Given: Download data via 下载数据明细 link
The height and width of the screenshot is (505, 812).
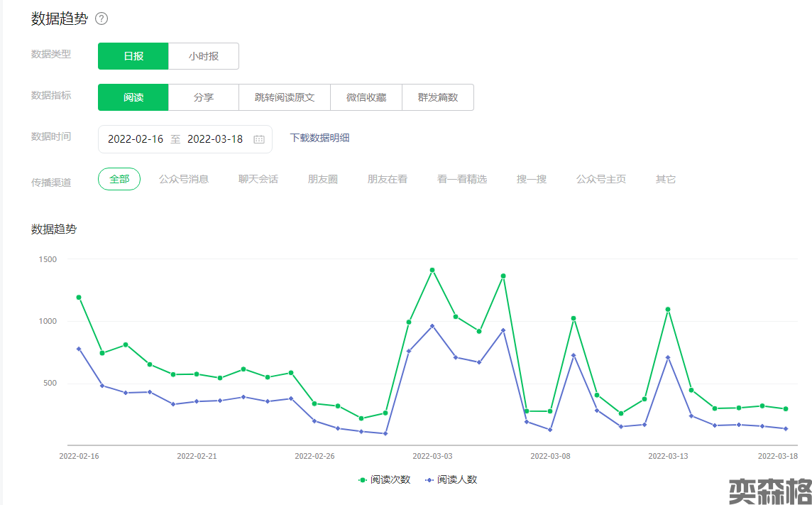Looking at the screenshot, I should (319, 138).
